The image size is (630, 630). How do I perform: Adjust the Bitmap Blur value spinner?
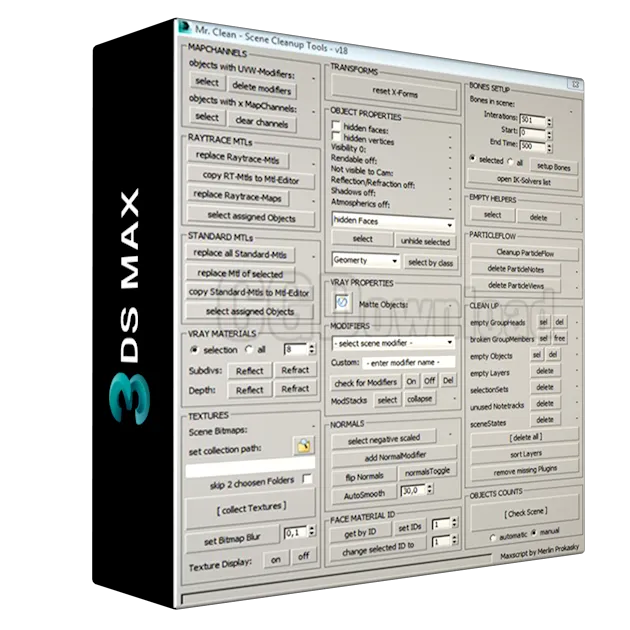(x=312, y=532)
